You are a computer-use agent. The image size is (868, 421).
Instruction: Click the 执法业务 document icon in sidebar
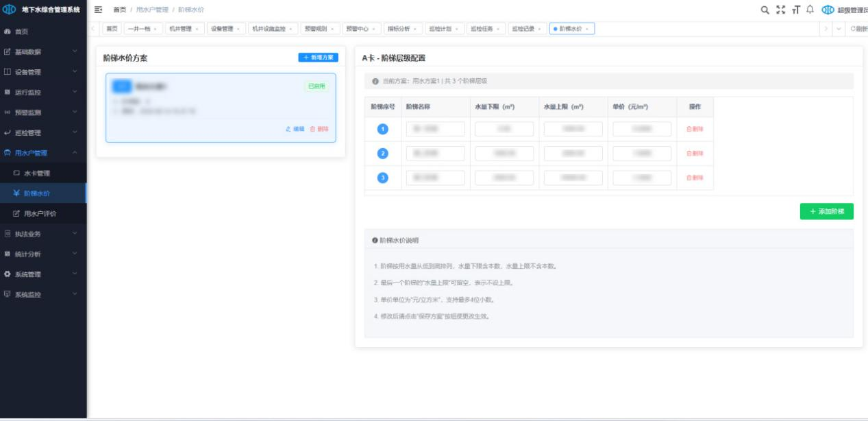pyautogui.click(x=7, y=234)
